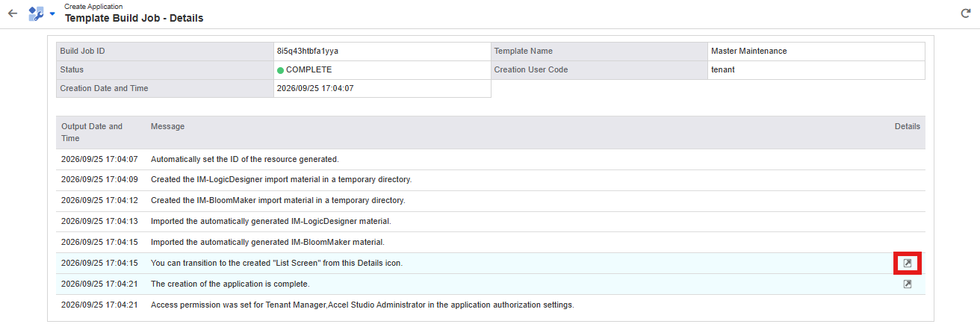Click the "Creation Date and Time" label cell
The height and width of the screenshot is (327, 980).
[165, 88]
